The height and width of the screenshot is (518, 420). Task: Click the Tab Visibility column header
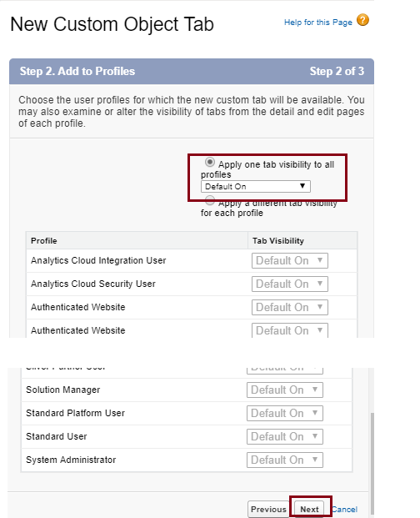tap(278, 241)
